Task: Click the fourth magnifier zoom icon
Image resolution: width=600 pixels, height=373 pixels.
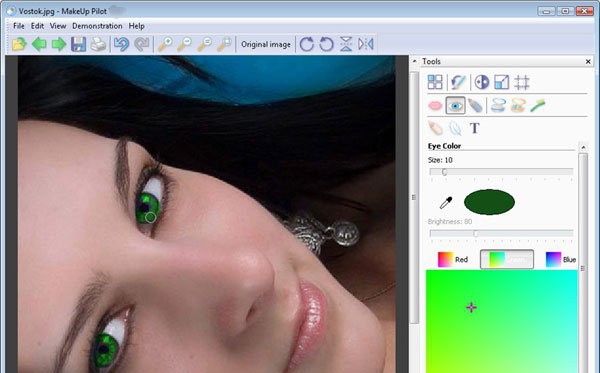Action: click(224, 44)
